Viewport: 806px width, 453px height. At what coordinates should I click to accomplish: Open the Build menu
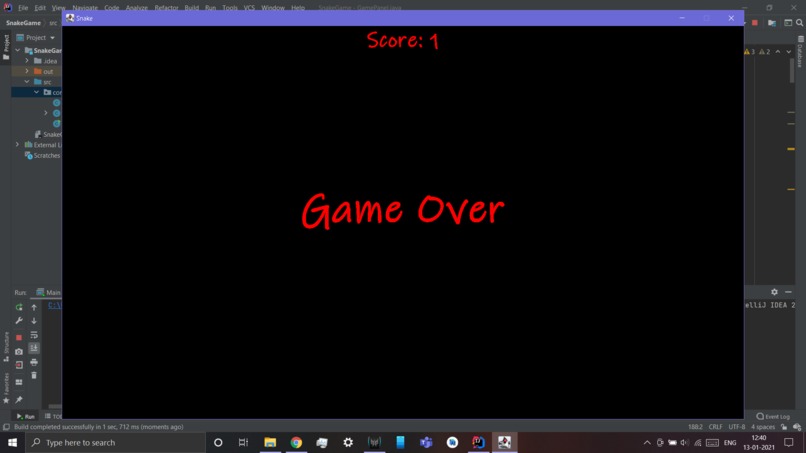coord(192,8)
